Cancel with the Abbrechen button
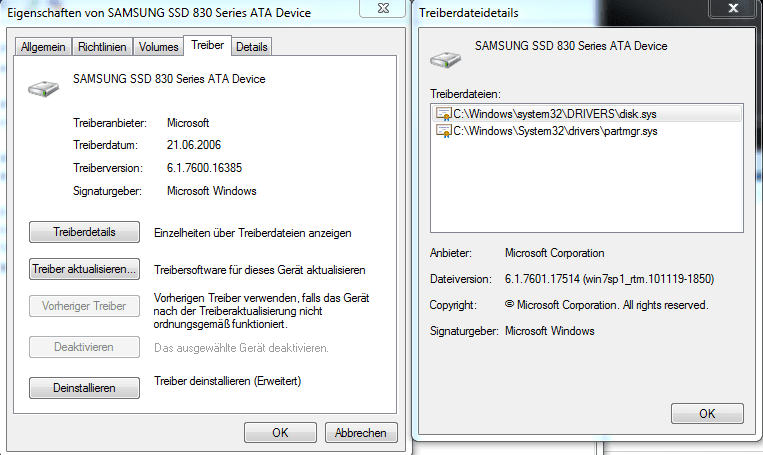The image size is (763, 455). tap(361, 433)
